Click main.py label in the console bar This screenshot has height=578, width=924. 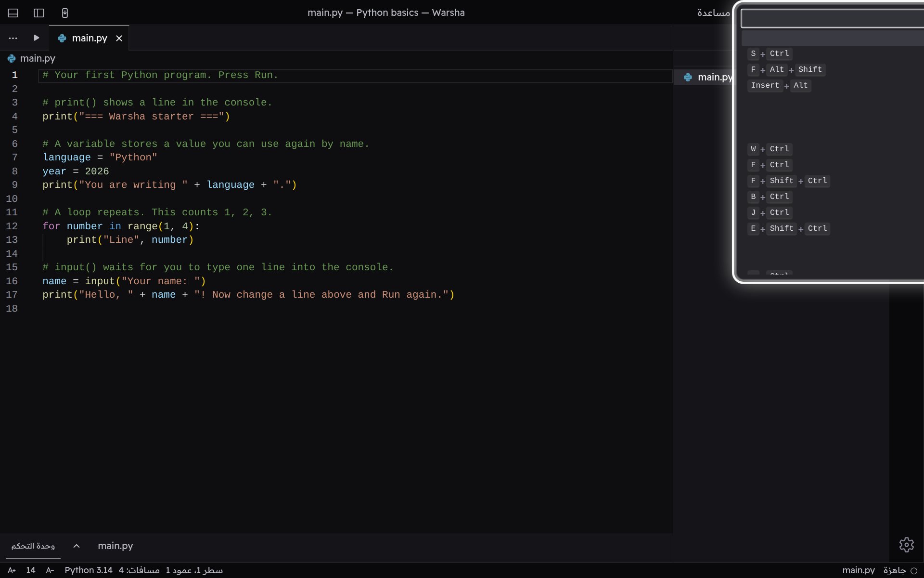115,546
